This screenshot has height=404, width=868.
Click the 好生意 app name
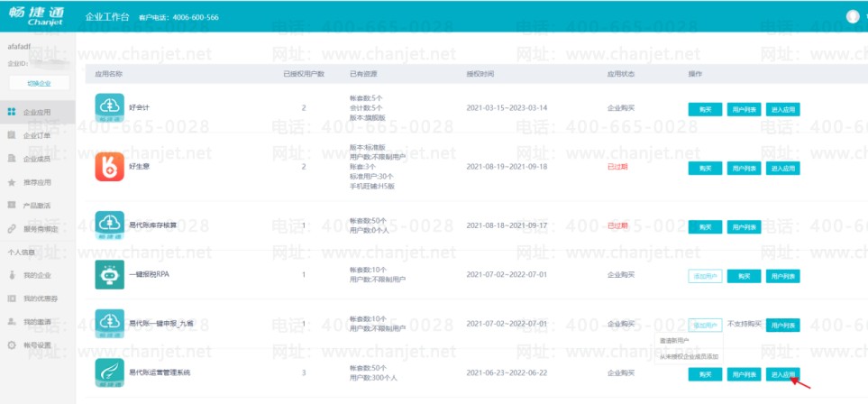tap(139, 167)
